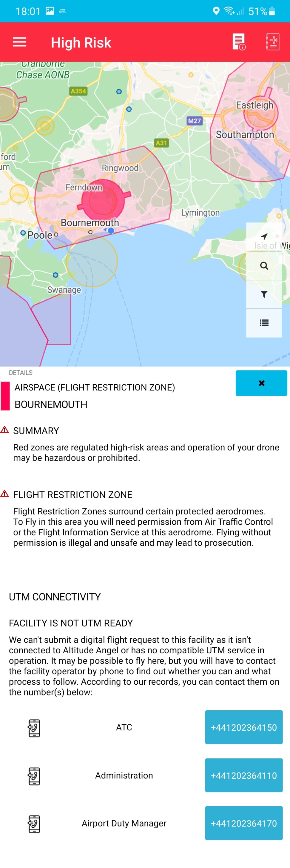Center map on my location arrow
This screenshot has width=290, height=868.
click(x=264, y=236)
